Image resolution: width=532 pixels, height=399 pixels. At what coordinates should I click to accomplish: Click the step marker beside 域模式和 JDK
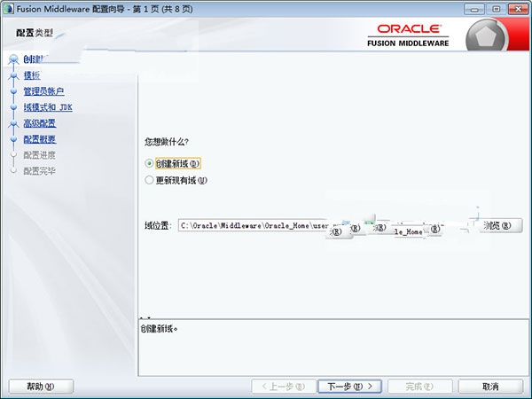[x=13, y=107]
